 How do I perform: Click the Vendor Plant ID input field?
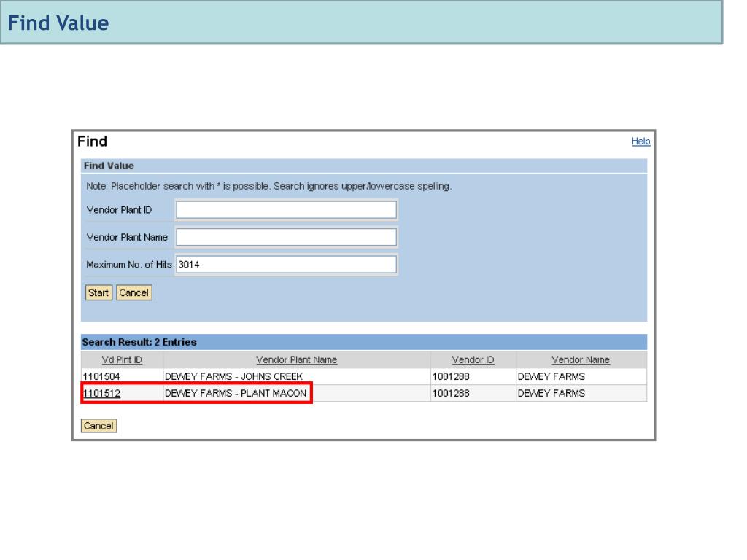click(x=287, y=210)
